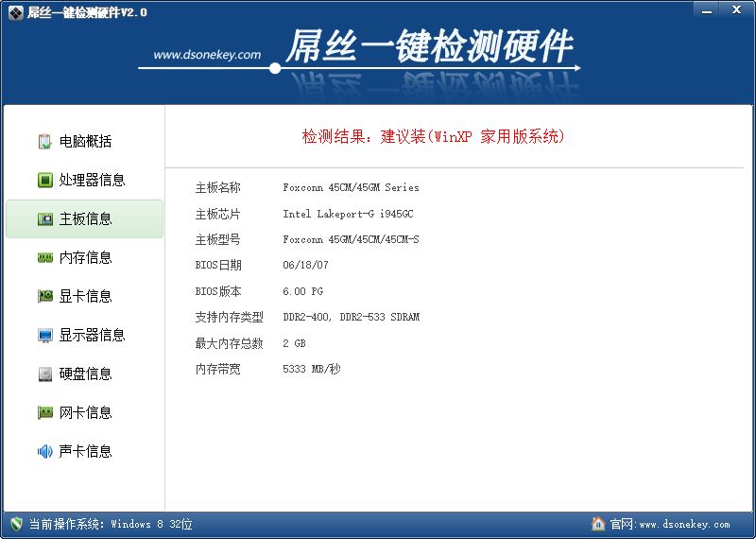Open 声卡信息 sound card page
This screenshot has width=756, height=539.
[x=84, y=451]
